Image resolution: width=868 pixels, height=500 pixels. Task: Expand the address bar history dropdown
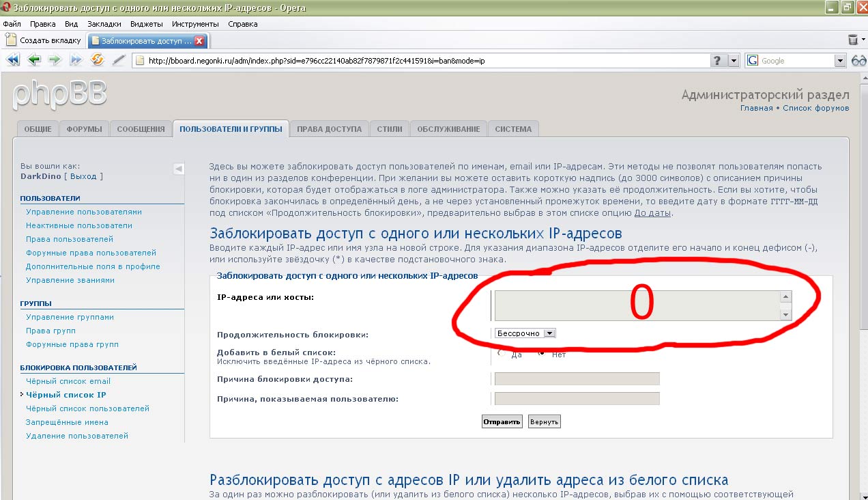pos(734,61)
